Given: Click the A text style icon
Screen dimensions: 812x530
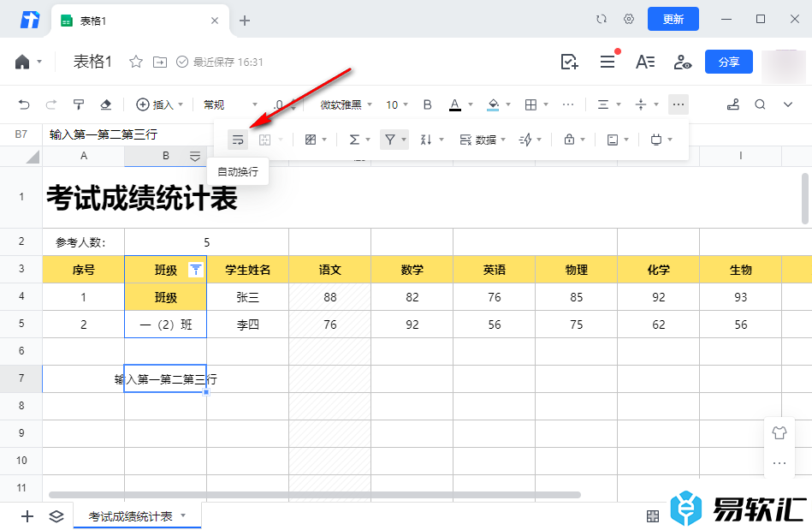Looking at the screenshot, I should tap(645, 63).
